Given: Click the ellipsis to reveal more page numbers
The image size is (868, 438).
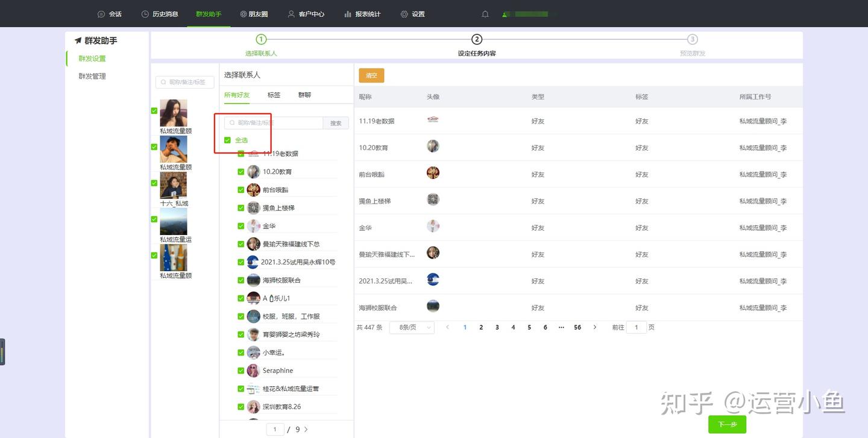Looking at the screenshot, I should pyautogui.click(x=561, y=327).
